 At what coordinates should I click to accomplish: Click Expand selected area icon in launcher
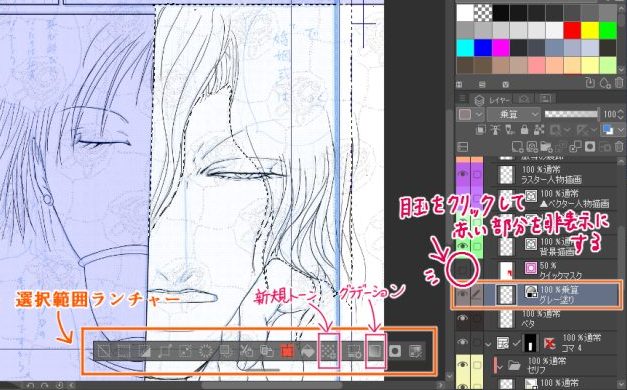[164, 352]
